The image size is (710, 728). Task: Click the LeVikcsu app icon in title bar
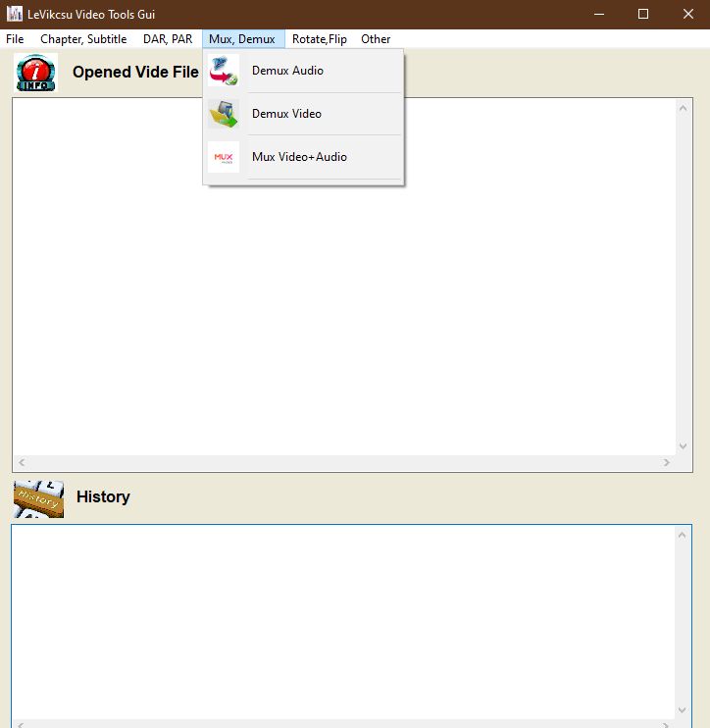pyautogui.click(x=15, y=14)
